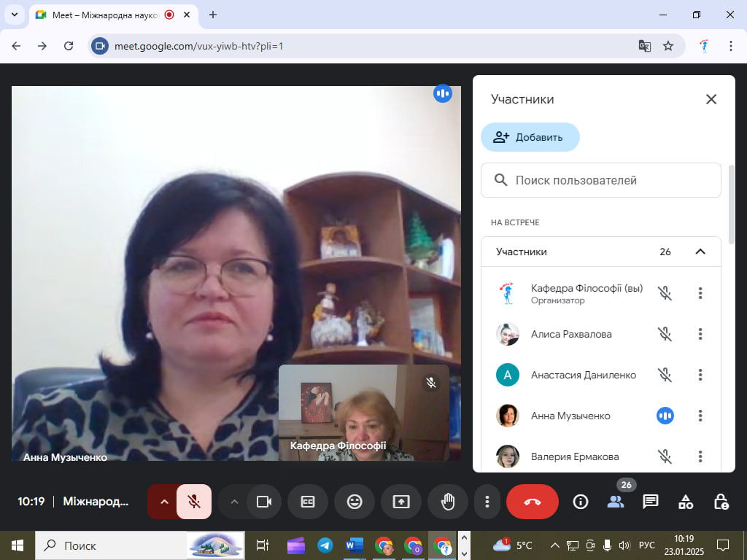Open the volume control in system tray
This screenshot has width=747, height=560.
click(x=624, y=545)
